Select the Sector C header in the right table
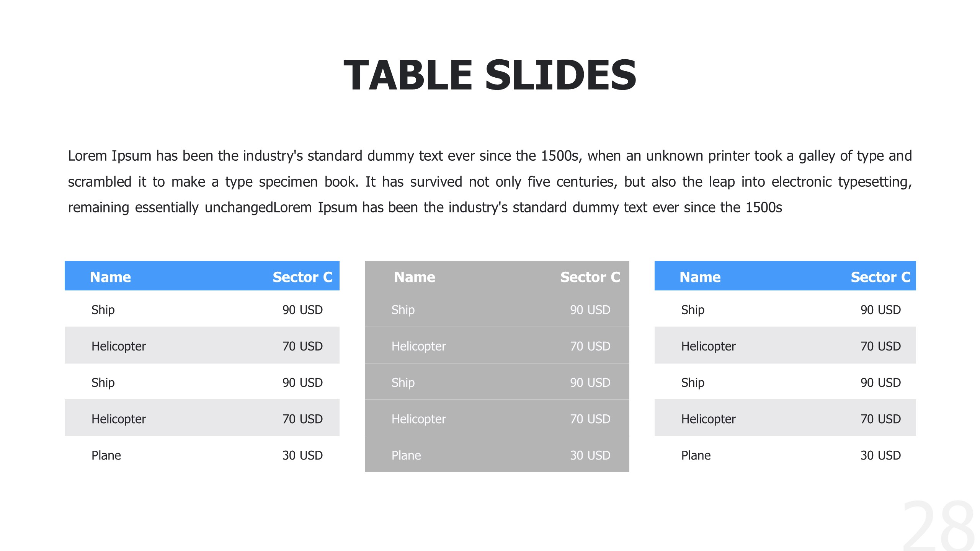 [x=880, y=277]
